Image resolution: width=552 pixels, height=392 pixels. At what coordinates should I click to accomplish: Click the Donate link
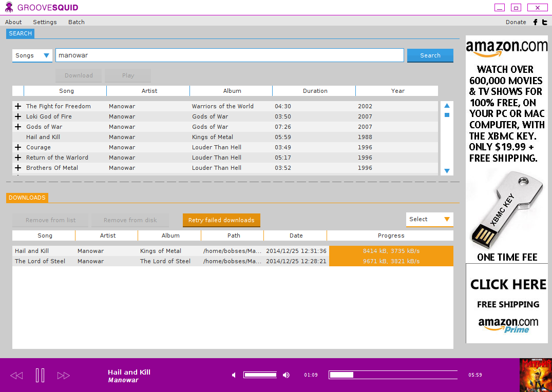516,22
